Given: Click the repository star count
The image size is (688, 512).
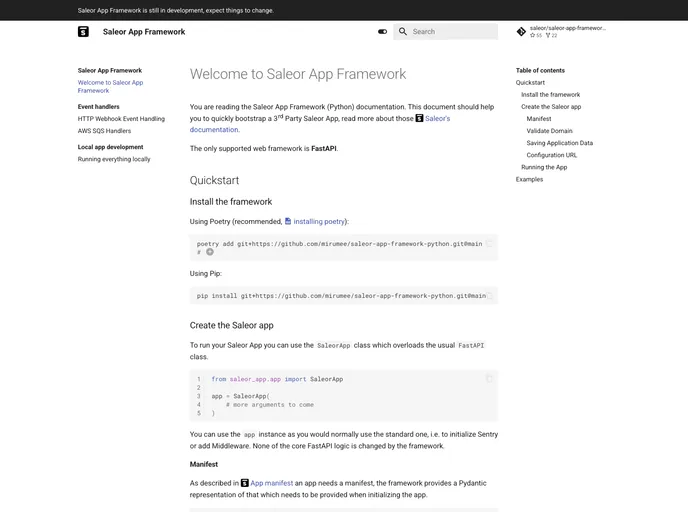Looking at the screenshot, I should (536, 36).
